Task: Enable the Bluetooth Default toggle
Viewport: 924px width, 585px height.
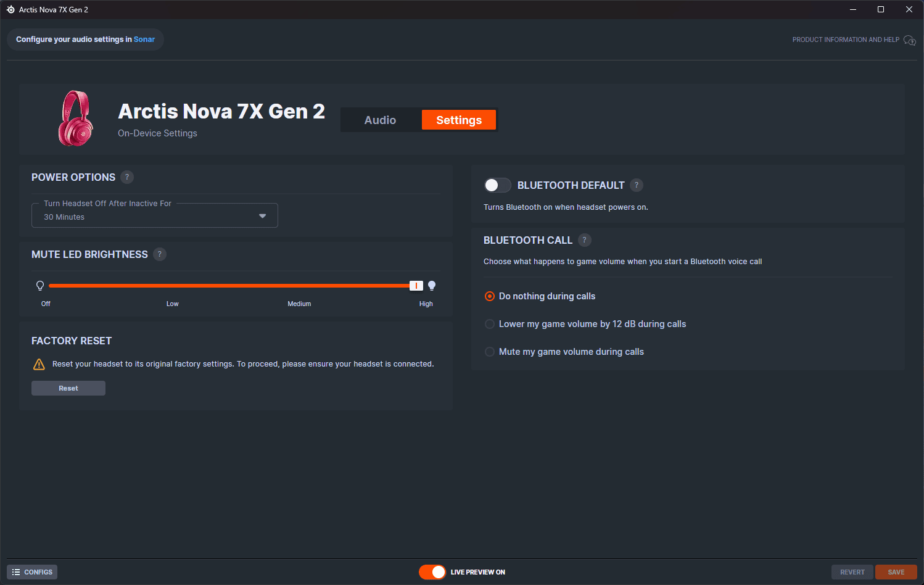Action: [497, 185]
